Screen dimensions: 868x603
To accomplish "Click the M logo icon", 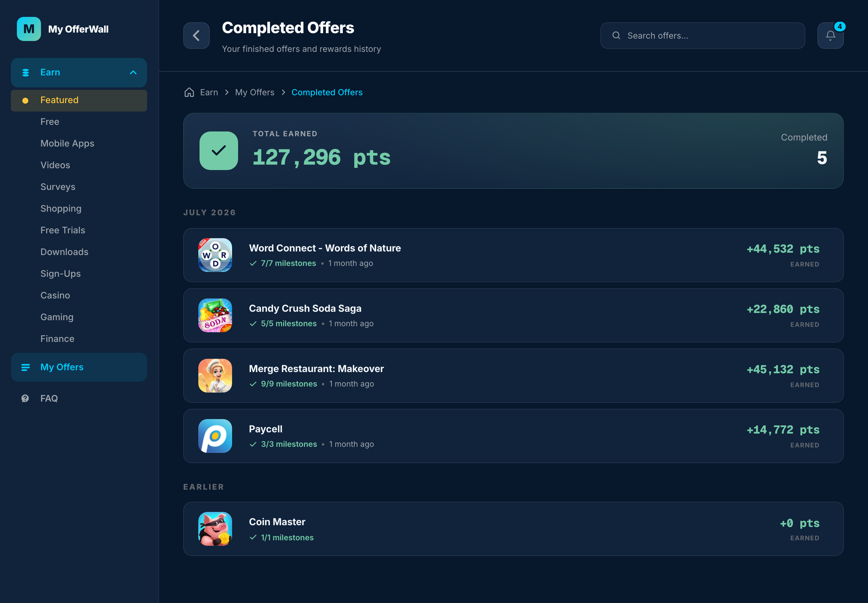I will coord(29,29).
